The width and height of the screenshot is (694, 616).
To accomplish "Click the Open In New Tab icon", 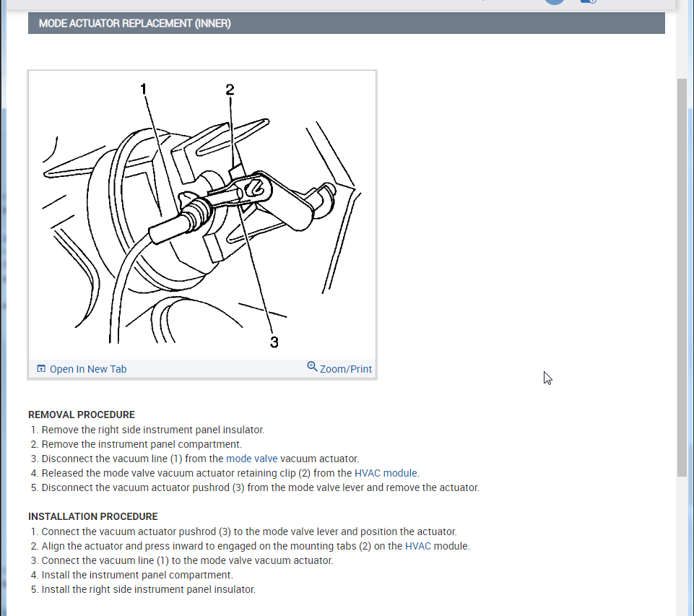I will point(41,368).
